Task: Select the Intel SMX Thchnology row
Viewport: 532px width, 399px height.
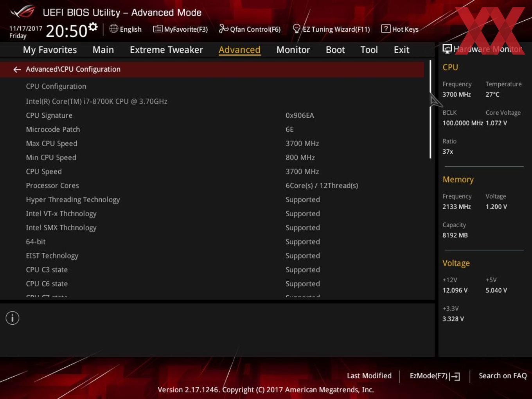Action: [x=212, y=228]
